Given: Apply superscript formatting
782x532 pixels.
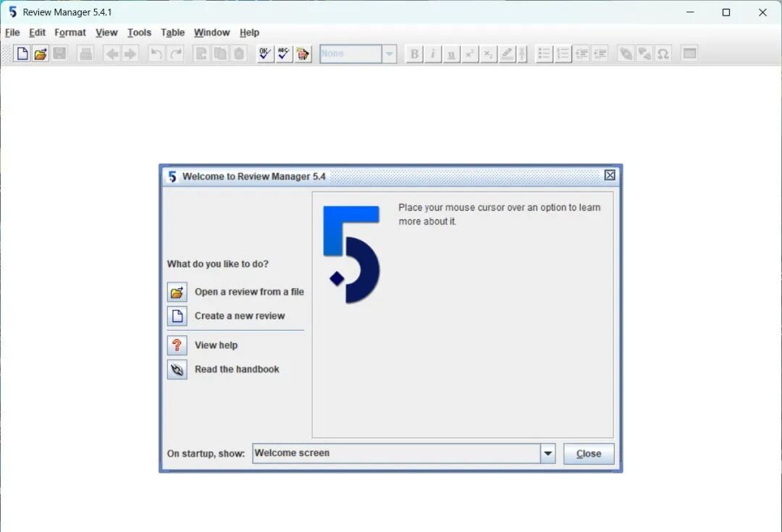Looking at the screenshot, I should coord(470,54).
